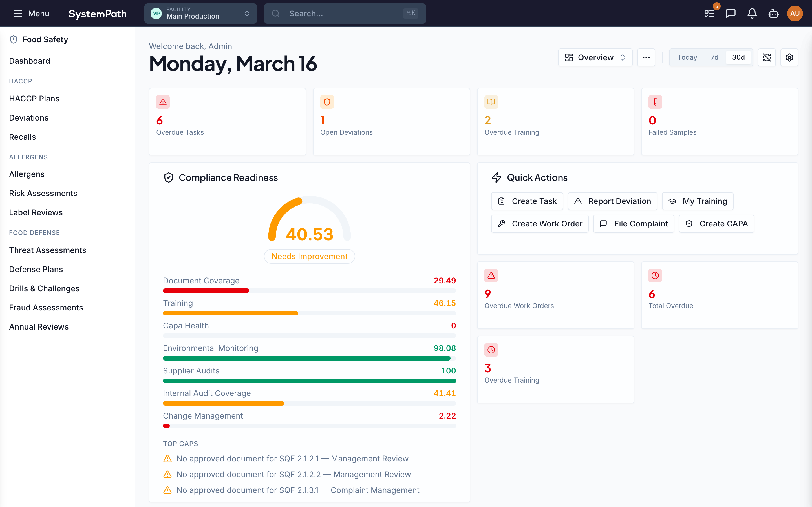
Task: Go to HACCP Plans in sidebar
Action: pos(34,99)
